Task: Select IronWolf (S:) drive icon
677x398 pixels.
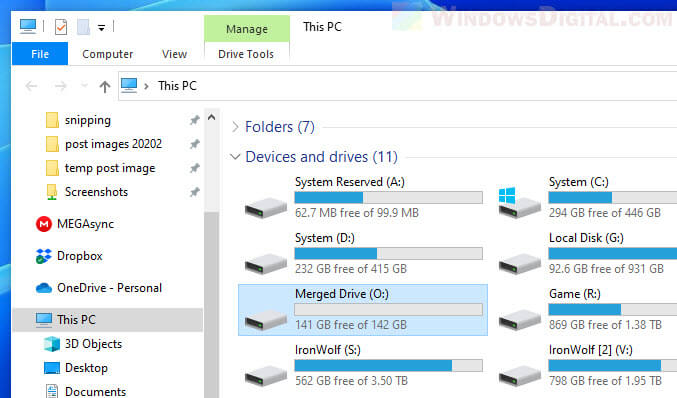Action: point(266,376)
